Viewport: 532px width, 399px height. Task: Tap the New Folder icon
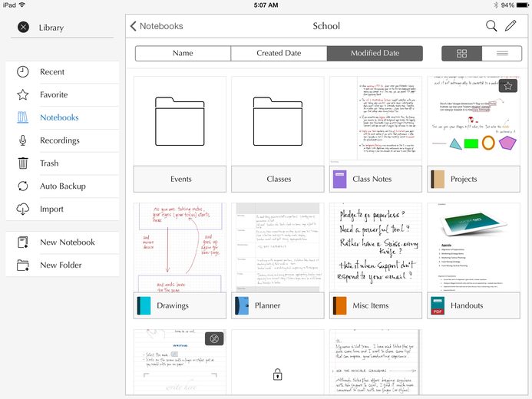click(x=23, y=265)
